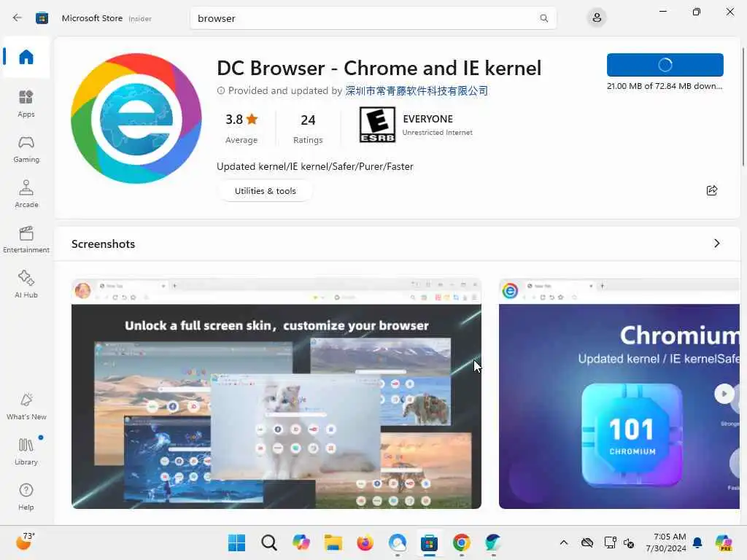Image resolution: width=747 pixels, height=560 pixels.
Task: Click the share icon
Action: coord(712,190)
